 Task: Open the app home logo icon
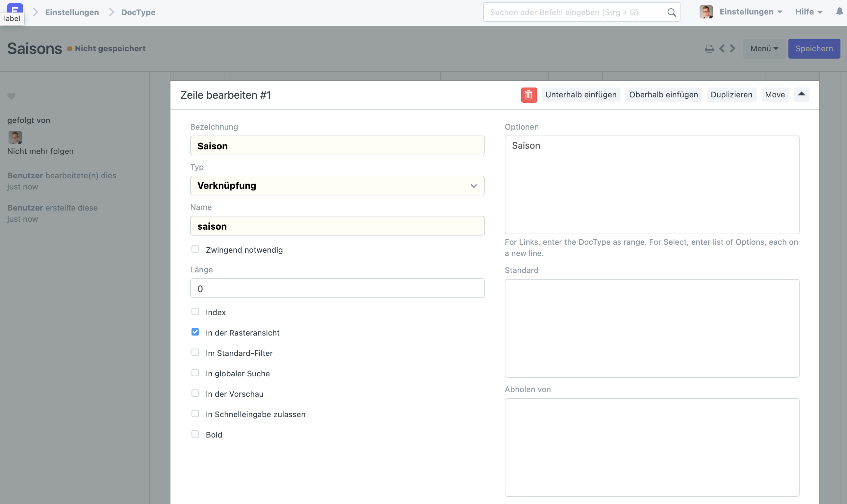[15, 8]
